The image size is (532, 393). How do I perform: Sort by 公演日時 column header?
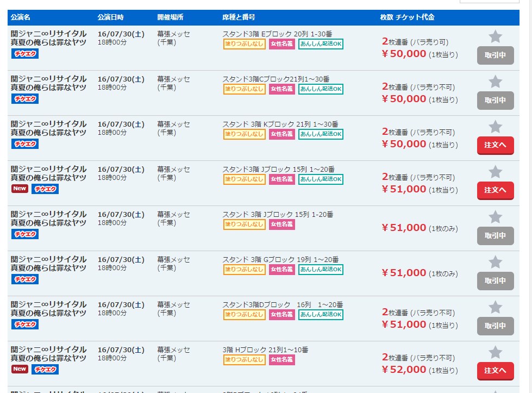(111, 17)
